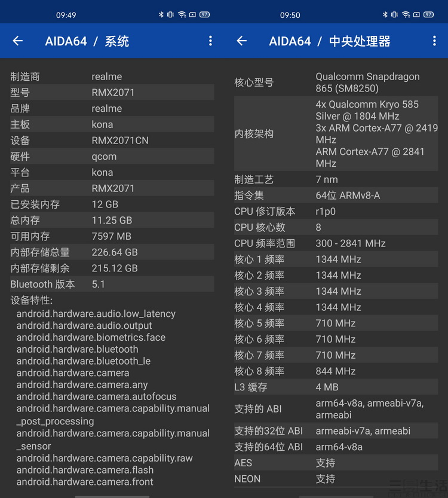Select android.hardware.biometrics.face entry
Screen dimensions: 448x498
pyautogui.click(x=91, y=337)
